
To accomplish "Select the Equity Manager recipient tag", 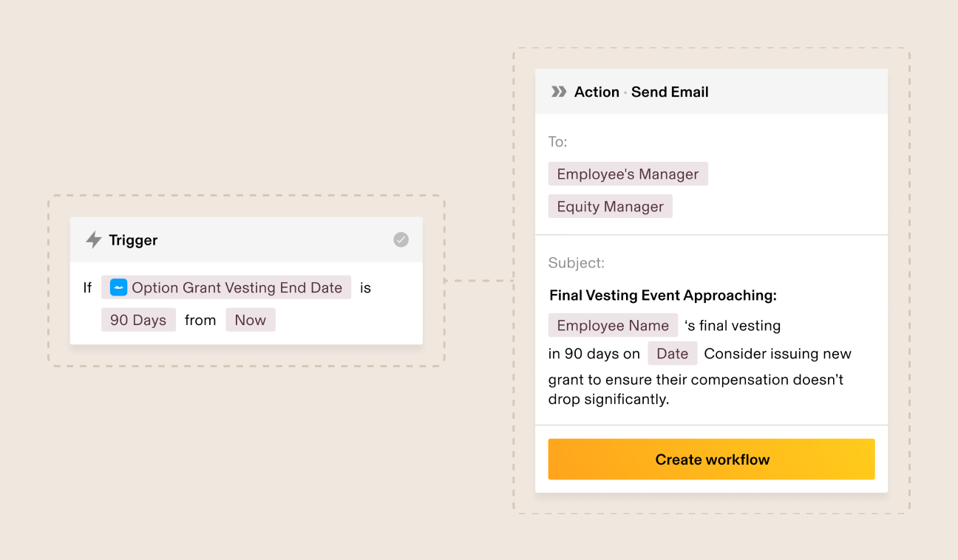I will click(611, 206).
